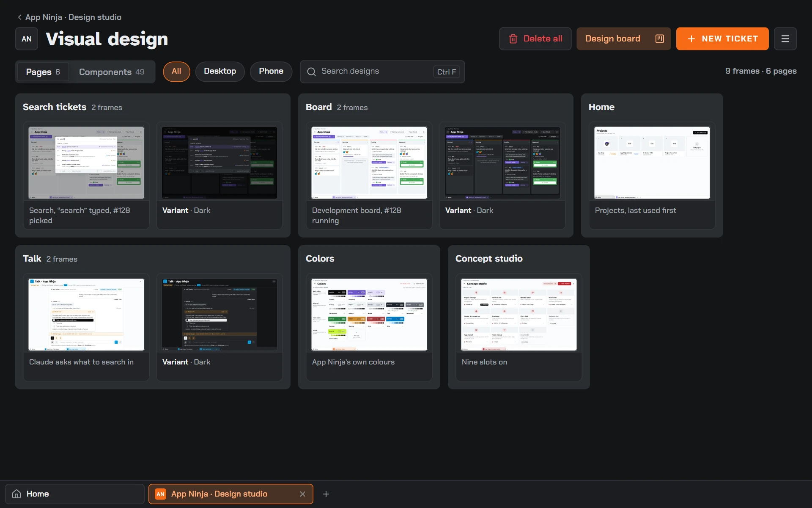812x508 pixels.
Task: Click the NEW TICKET button
Action: click(722, 39)
